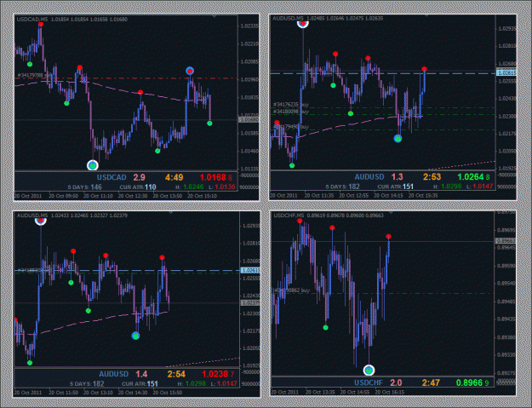Select the #34180098 buy order label
Image resolution: width=532 pixels, height=408 pixels.
tap(291, 111)
